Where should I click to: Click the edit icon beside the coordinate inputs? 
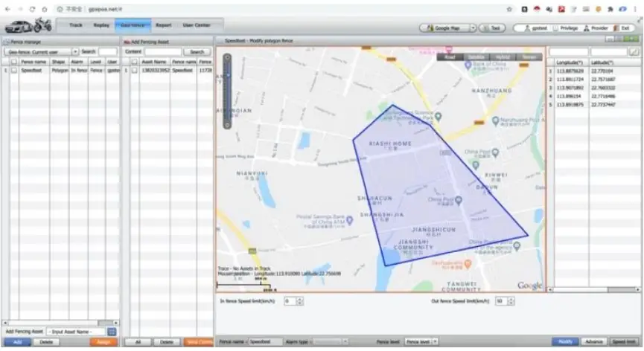coord(634,51)
